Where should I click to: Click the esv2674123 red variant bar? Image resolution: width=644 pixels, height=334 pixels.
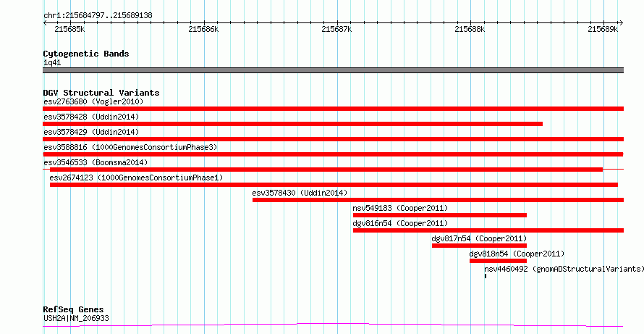click(334, 185)
